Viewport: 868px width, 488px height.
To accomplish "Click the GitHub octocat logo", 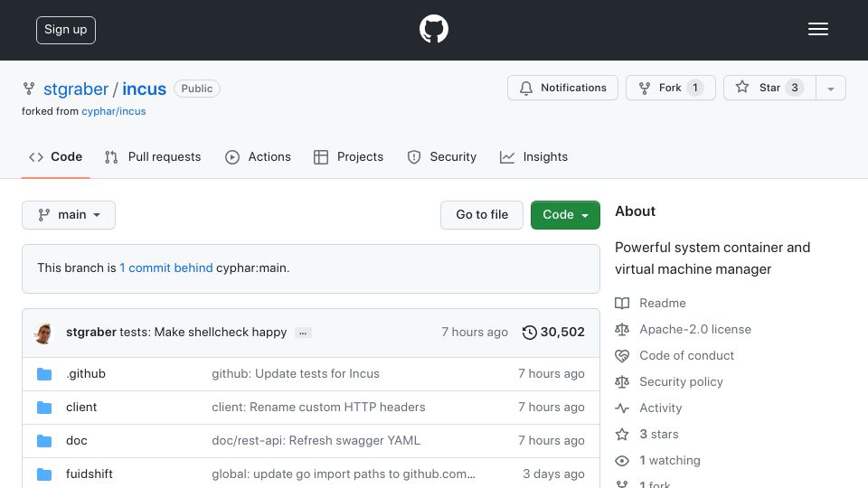I will (433, 29).
